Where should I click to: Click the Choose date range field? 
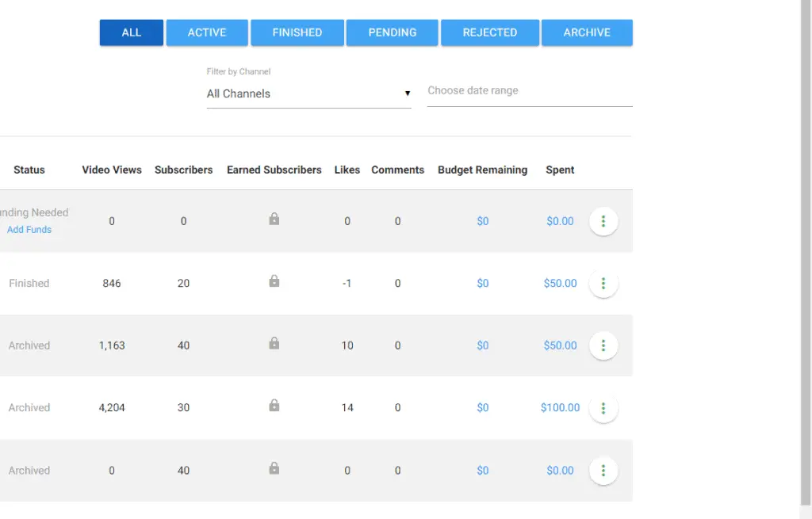click(529, 91)
